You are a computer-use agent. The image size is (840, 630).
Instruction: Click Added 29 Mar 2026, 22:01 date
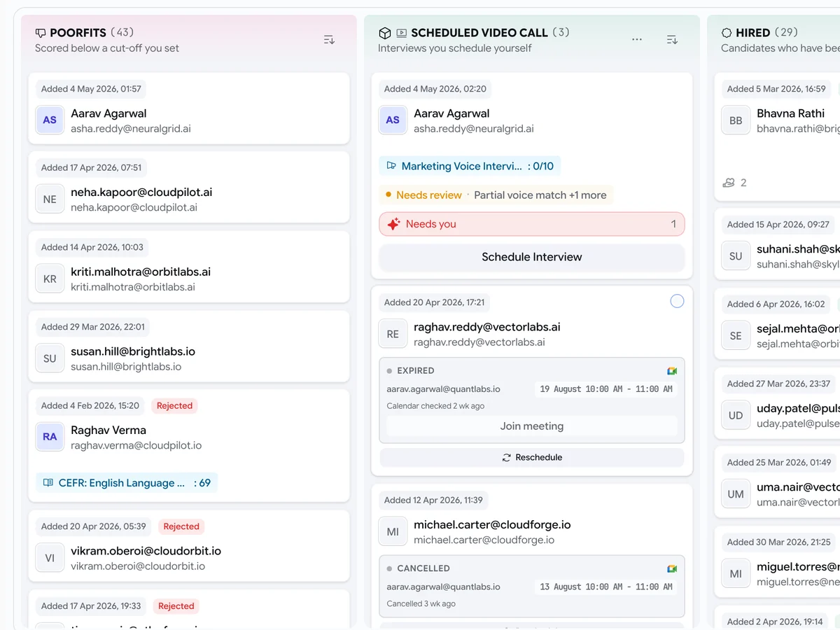(93, 326)
